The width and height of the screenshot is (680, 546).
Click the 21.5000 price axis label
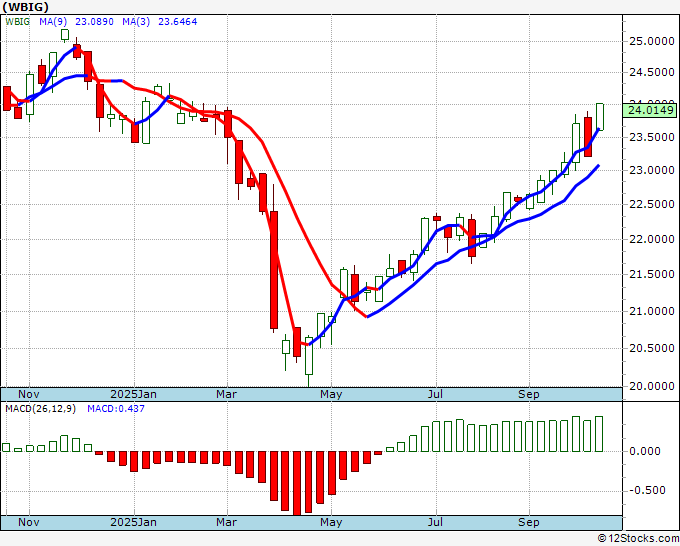[651, 275]
